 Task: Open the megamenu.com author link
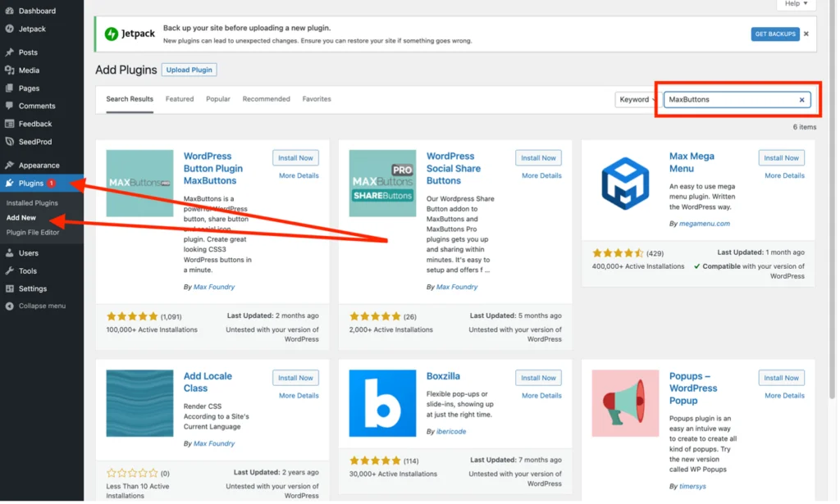pyautogui.click(x=706, y=225)
